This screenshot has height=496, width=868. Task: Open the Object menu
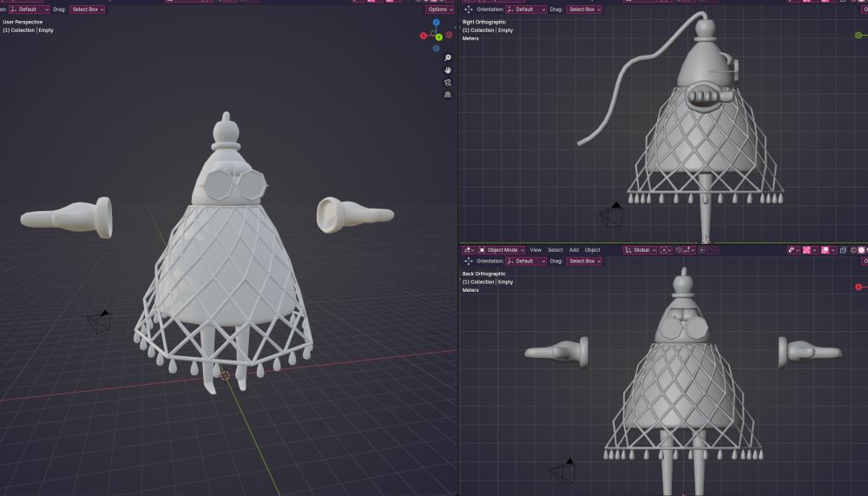click(592, 250)
